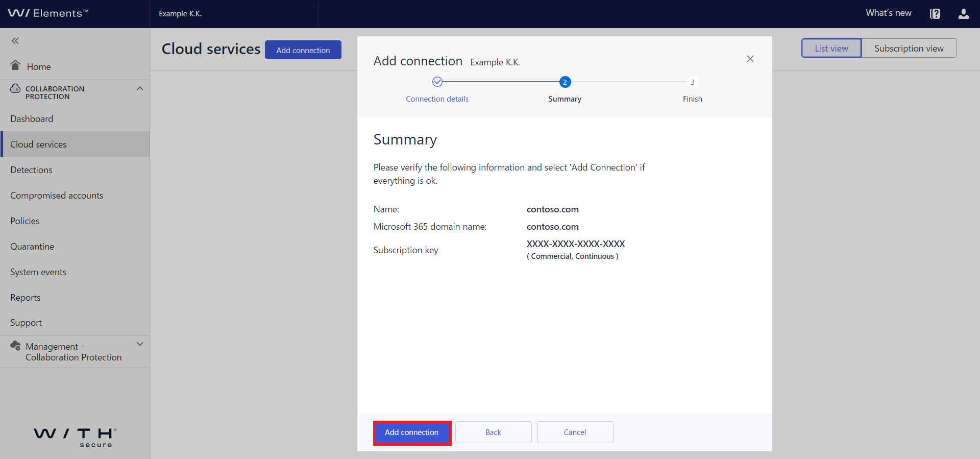980x459 pixels.
Task: Open the help question-mark icon
Action: coord(935,14)
